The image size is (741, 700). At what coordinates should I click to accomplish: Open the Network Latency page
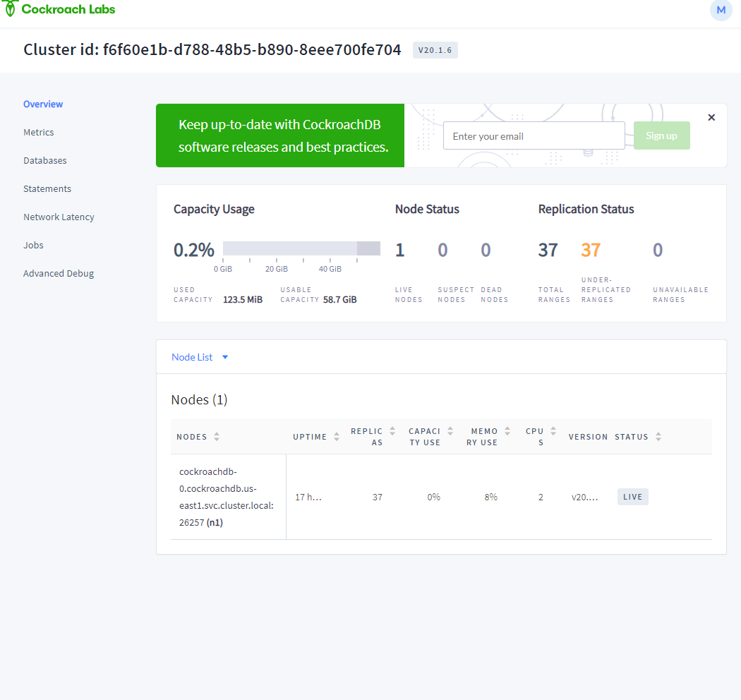pyautogui.click(x=59, y=217)
